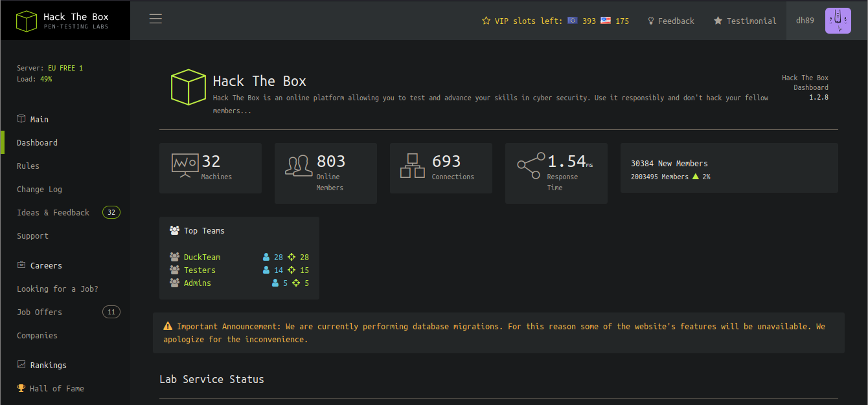This screenshot has height=405, width=868.
Task: Click the Testers team group icon
Action: (174, 270)
